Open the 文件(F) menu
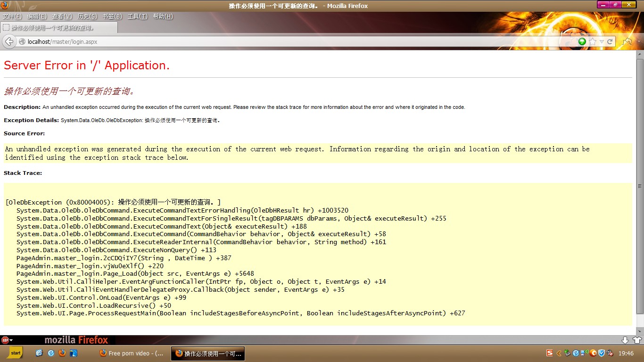Viewport: 644px width, 362px height. tap(12, 16)
